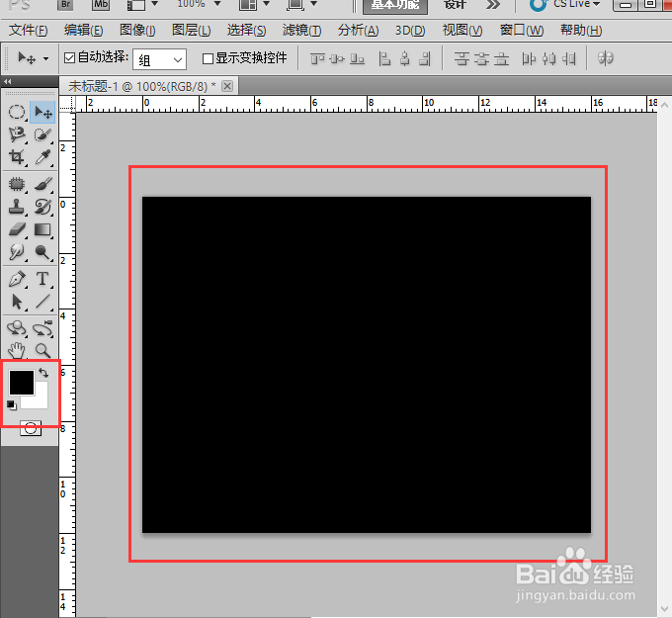The height and width of the screenshot is (618, 672).
Task: Select the Dodge tool
Action: coord(42,252)
